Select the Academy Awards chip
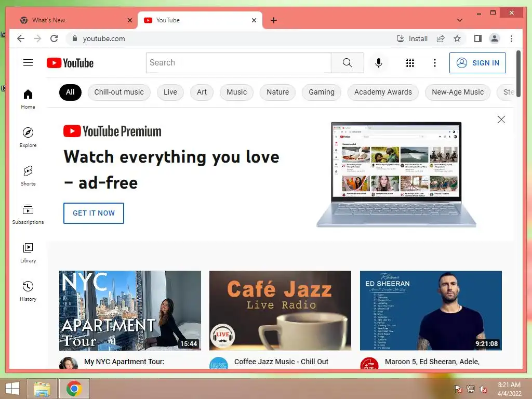The image size is (532, 399). point(383,92)
